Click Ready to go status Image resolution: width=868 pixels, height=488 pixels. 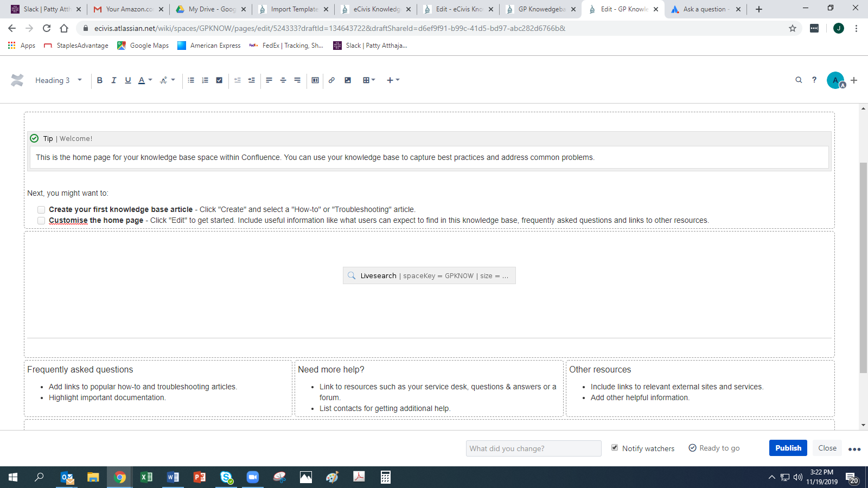[714, 448]
